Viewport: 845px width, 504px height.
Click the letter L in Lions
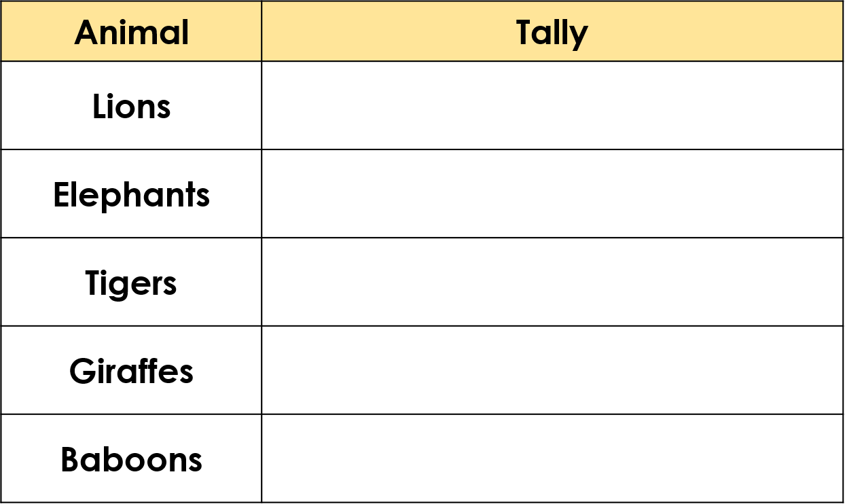click(100, 106)
